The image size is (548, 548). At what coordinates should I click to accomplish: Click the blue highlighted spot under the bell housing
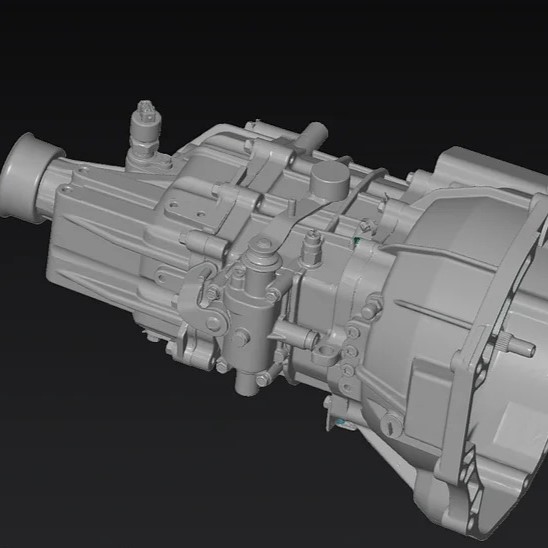(x=341, y=423)
